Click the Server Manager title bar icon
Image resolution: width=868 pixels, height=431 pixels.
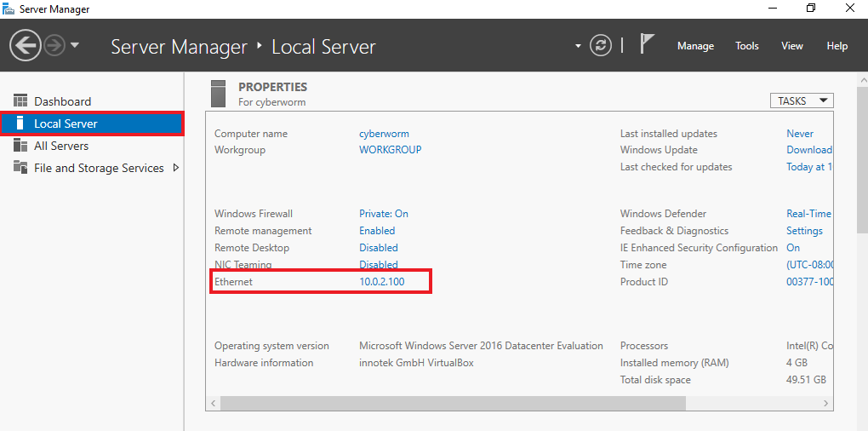click(9, 9)
